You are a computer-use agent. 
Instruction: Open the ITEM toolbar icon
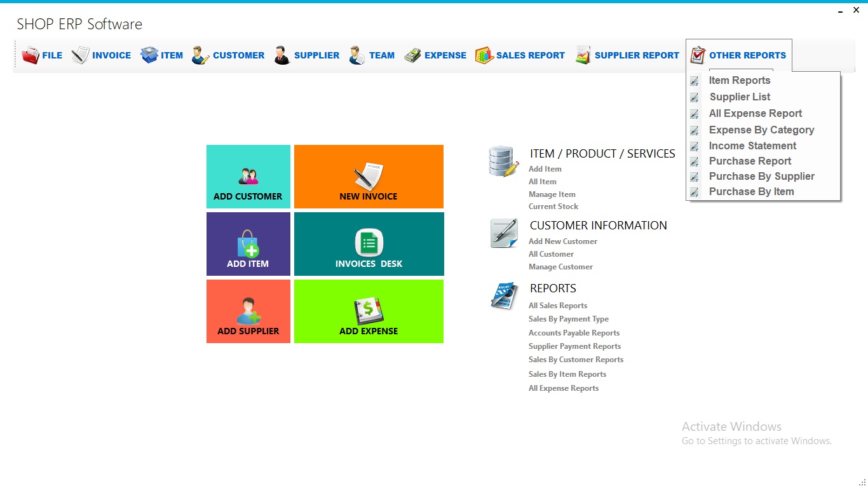point(149,55)
